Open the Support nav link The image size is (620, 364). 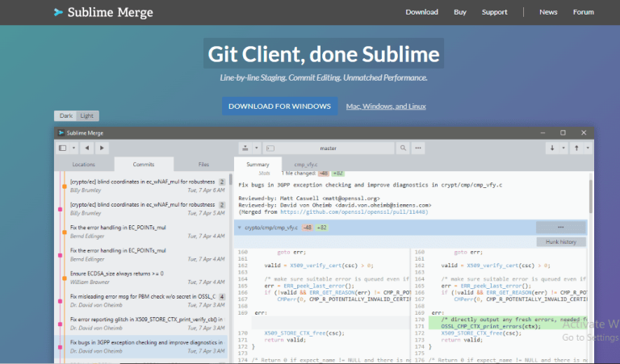494,12
